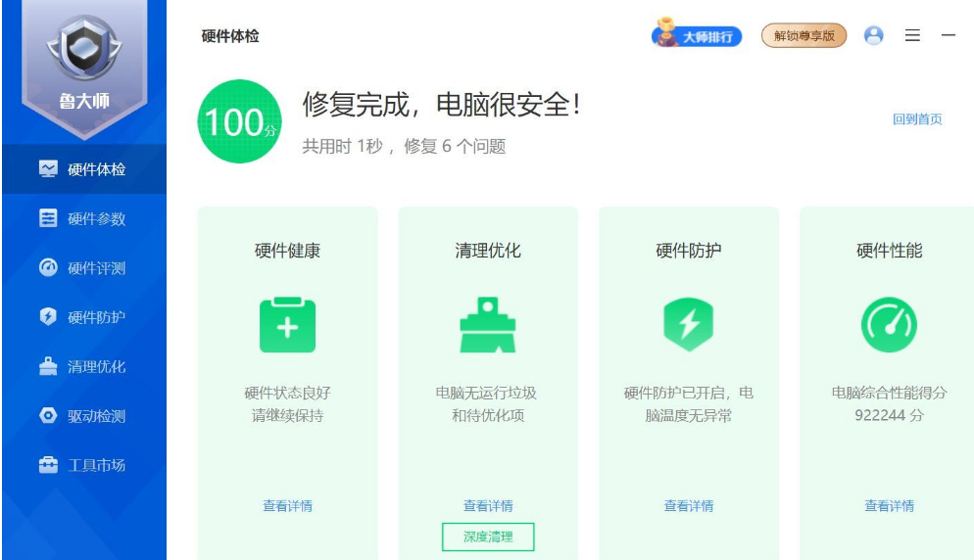Screen dimensions: 974x560
Task: Click the 硬件性能 card title
Action: [889, 251]
